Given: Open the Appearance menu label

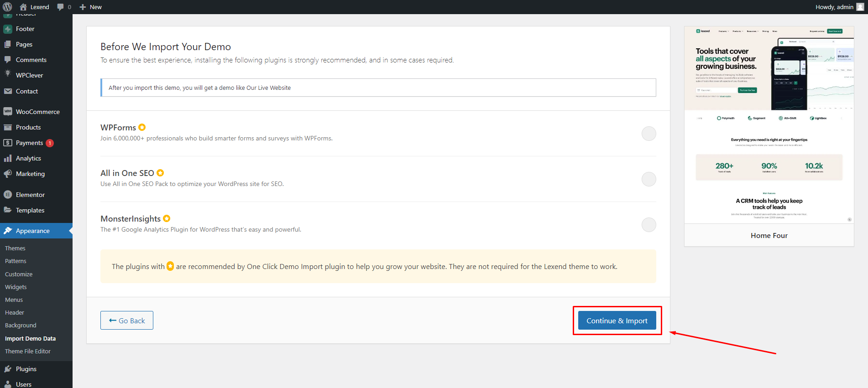Looking at the screenshot, I should click(x=33, y=231).
